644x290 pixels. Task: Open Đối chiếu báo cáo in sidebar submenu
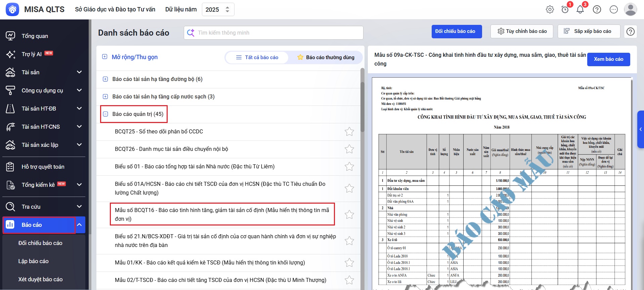[x=40, y=243]
